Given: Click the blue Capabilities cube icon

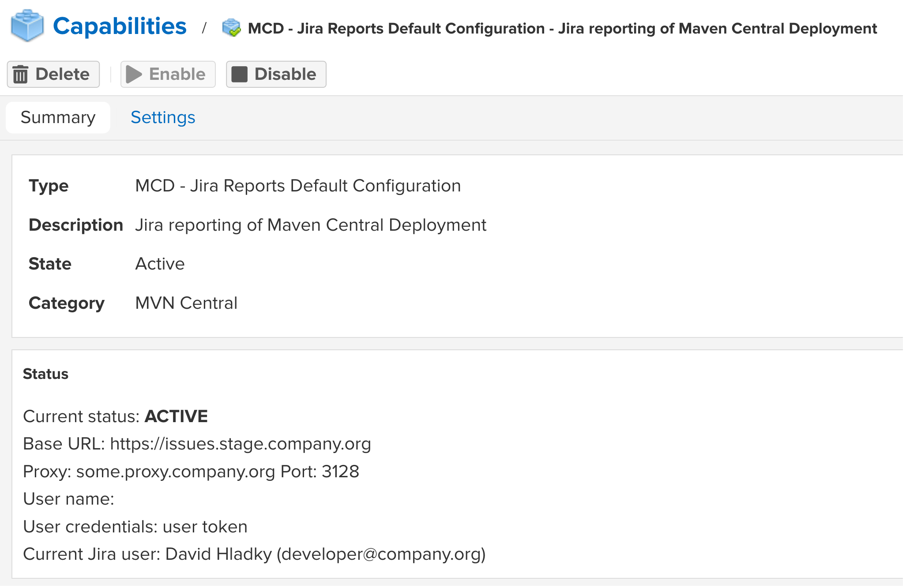Looking at the screenshot, I should tap(27, 26).
